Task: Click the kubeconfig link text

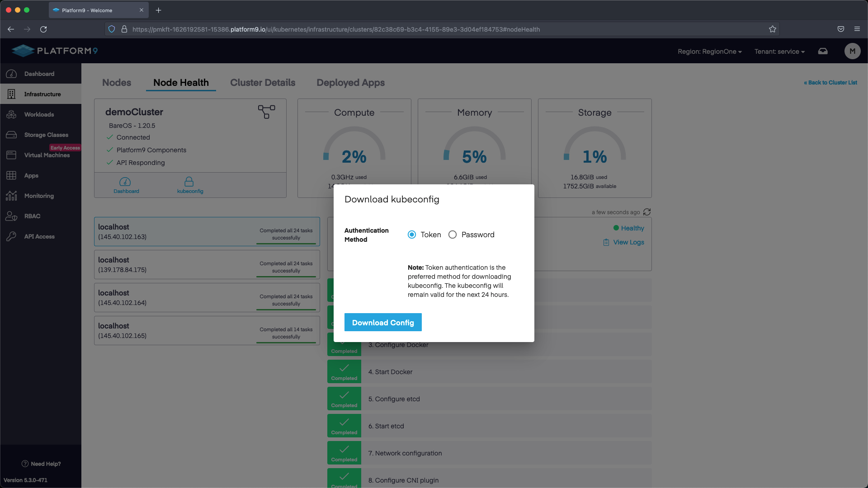Action: point(190,191)
